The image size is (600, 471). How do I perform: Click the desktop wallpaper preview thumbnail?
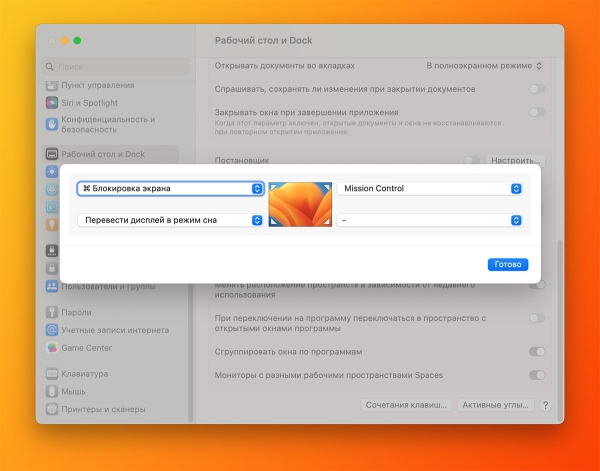coord(300,204)
